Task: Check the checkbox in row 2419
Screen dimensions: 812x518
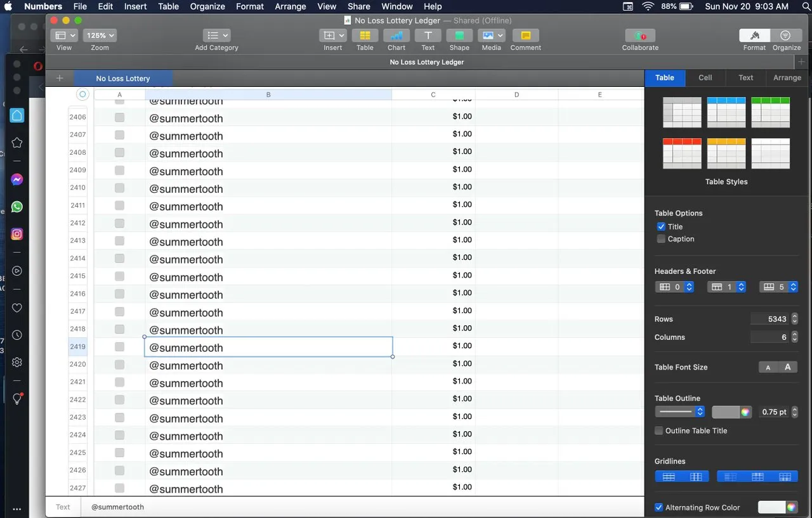Action: (x=119, y=347)
